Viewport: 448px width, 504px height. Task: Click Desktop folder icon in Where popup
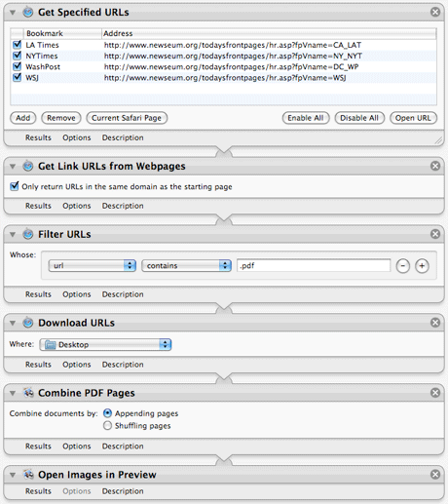click(x=50, y=344)
